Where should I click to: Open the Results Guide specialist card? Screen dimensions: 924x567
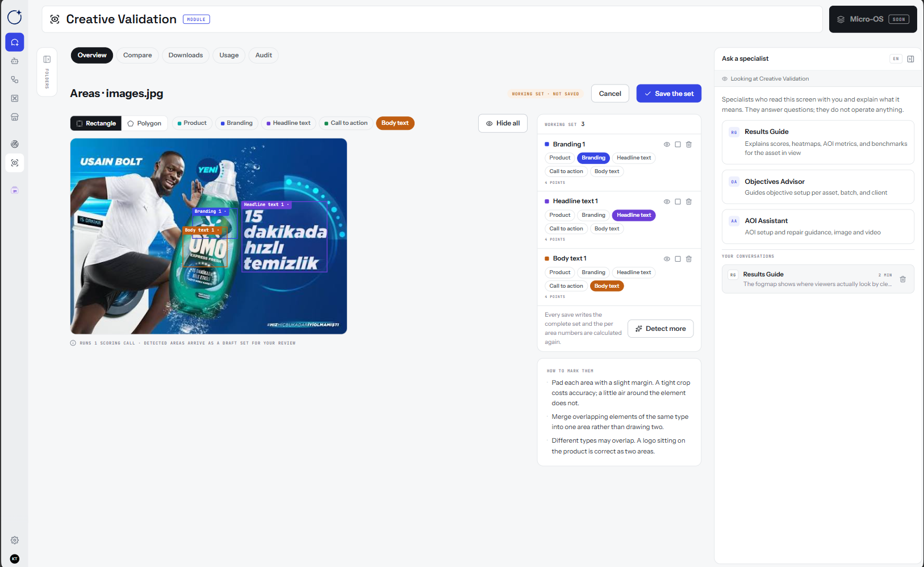(818, 142)
